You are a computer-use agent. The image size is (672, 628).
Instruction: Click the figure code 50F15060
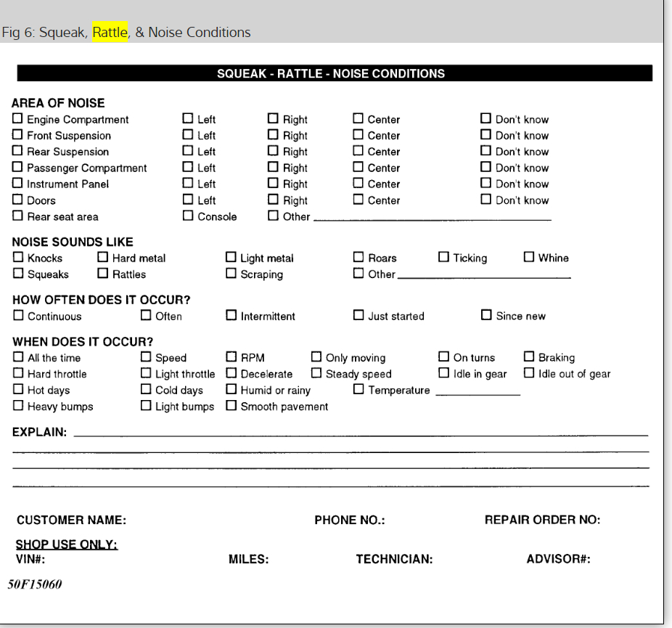[35, 584]
